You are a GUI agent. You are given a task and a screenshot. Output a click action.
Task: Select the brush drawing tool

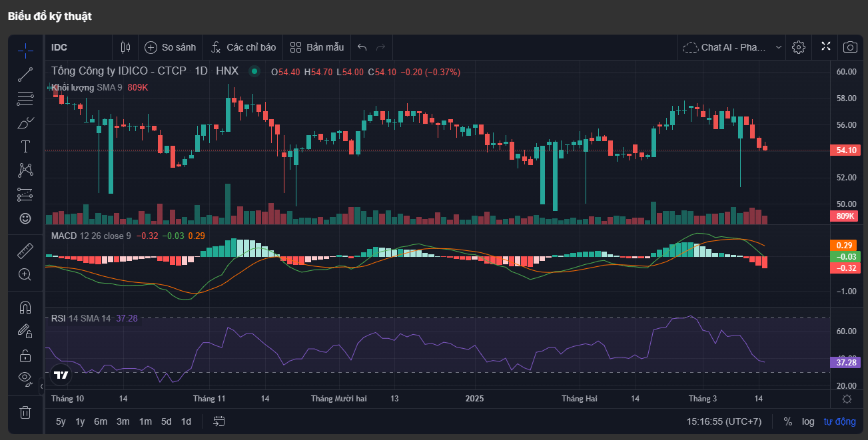point(25,122)
